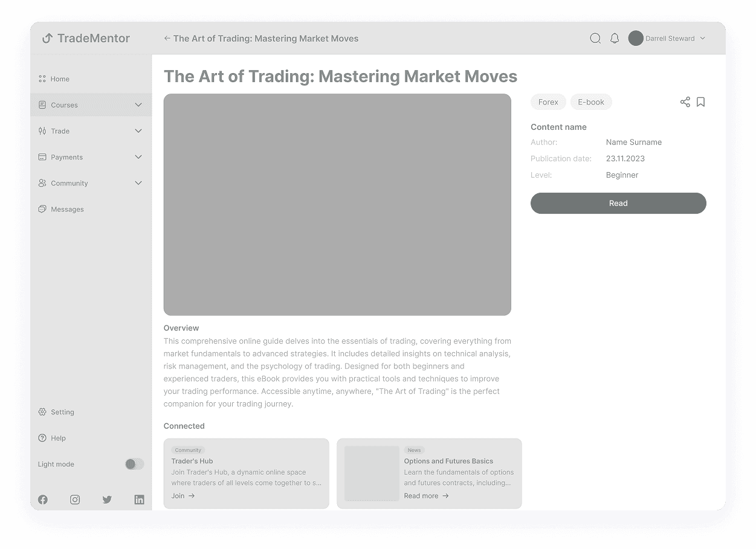
Task: Open the LinkedIn icon at the bottom
Action: [139, 499]
